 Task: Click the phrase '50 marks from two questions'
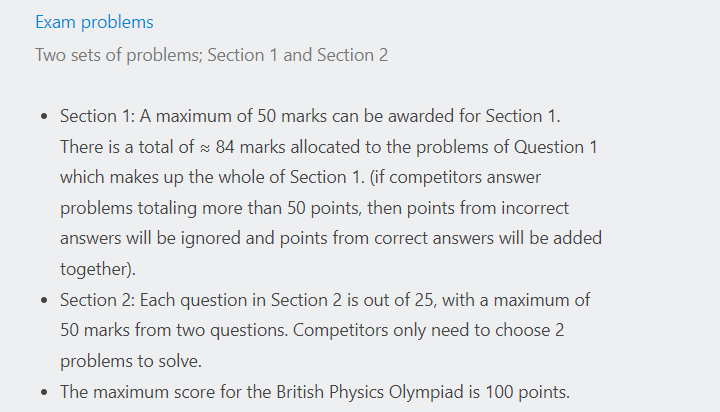coord(174,330)
